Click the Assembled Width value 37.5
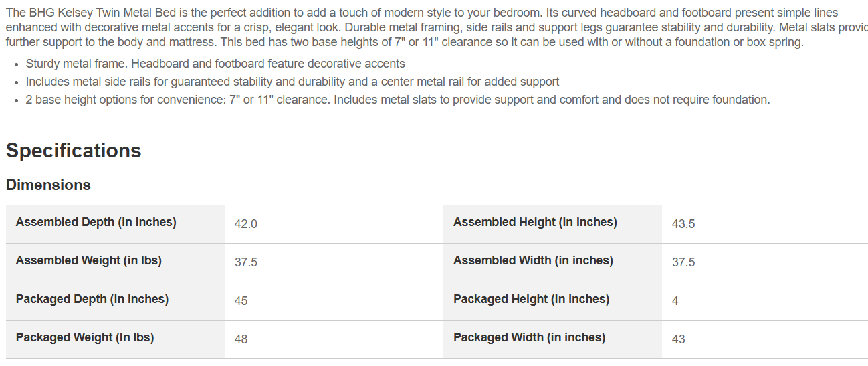Screen dimensions: 868x366 coord(683,262)
